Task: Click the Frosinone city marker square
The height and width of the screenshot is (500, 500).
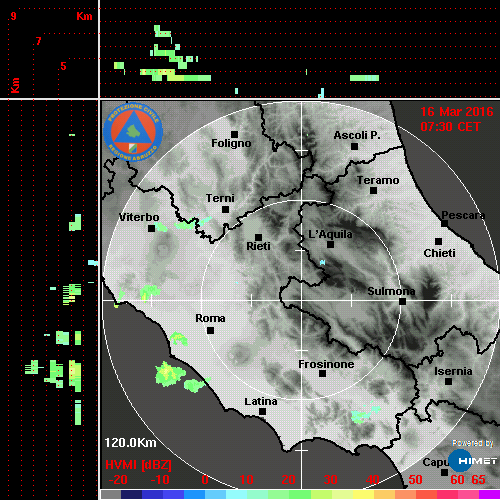Action: tap(322, 373)
